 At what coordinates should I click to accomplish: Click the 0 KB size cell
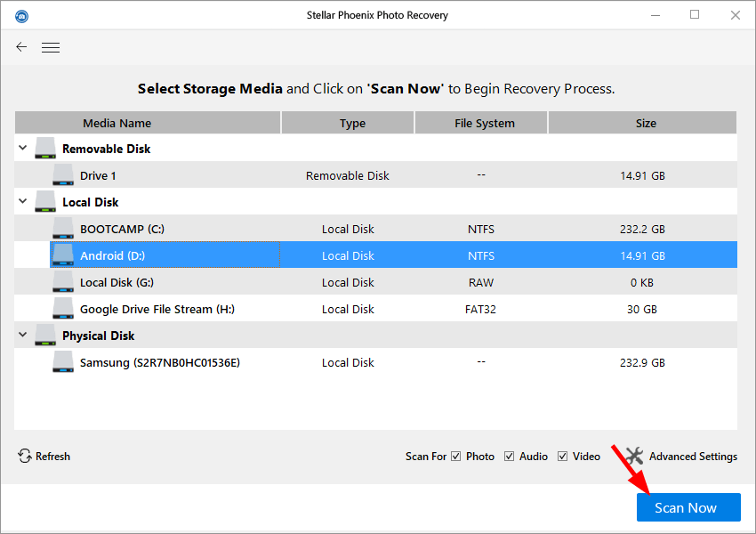pyautogui.click(x=642, y=283)
